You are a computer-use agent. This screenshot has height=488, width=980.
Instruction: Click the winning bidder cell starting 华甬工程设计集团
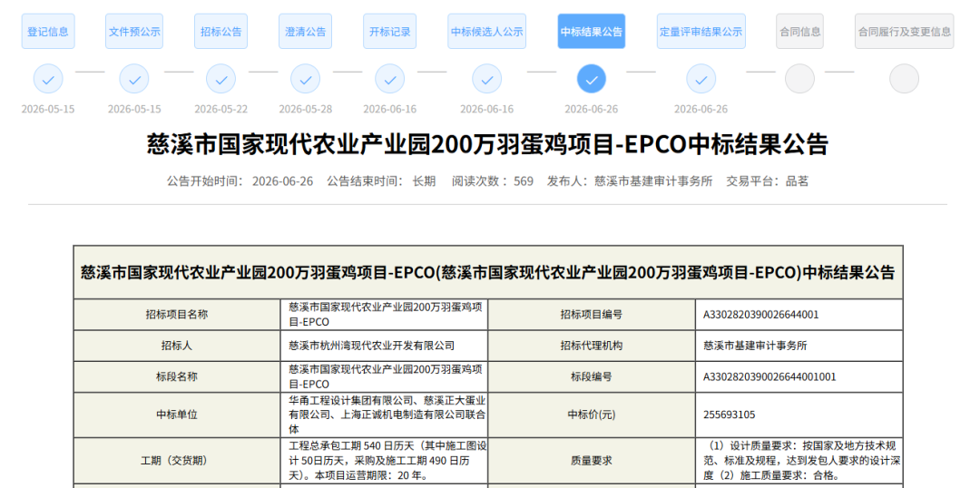pos(384,415)
